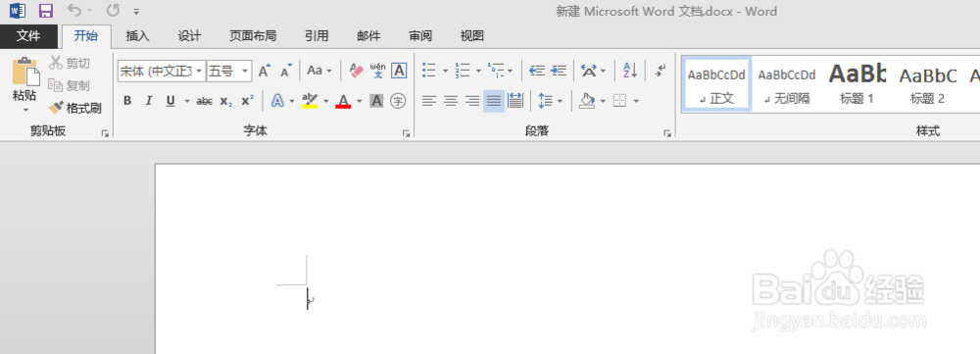The height and width of the screenshot is (354, 980).
Task: Click the Character Border icon
Action: (x=399, y=71)
